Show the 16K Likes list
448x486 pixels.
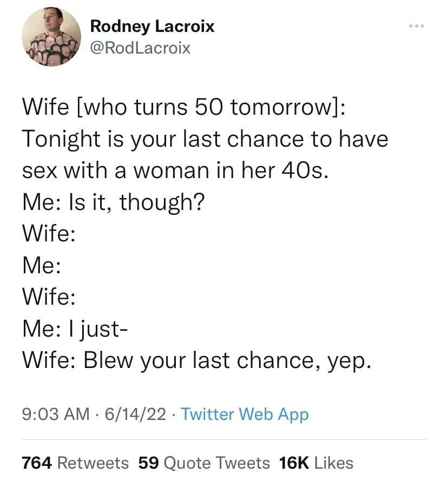click(316, 463)
